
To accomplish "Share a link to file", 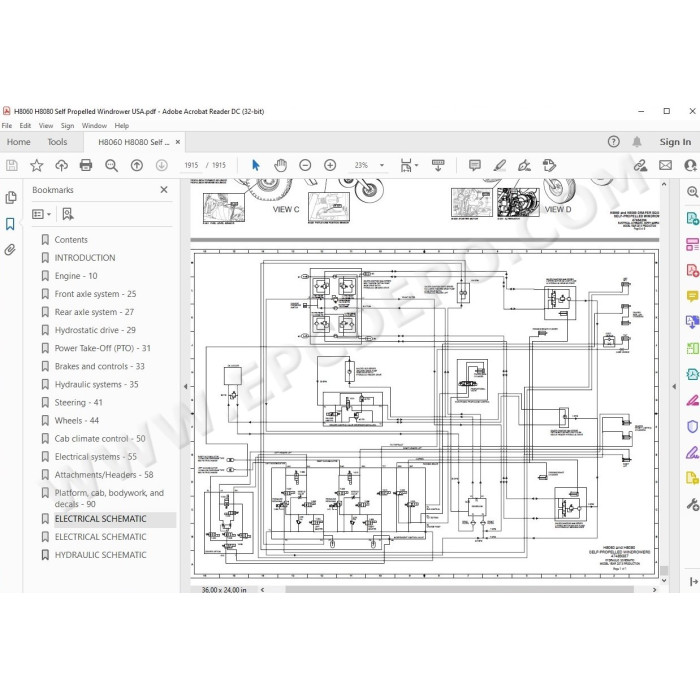I will tap(640, 165).
